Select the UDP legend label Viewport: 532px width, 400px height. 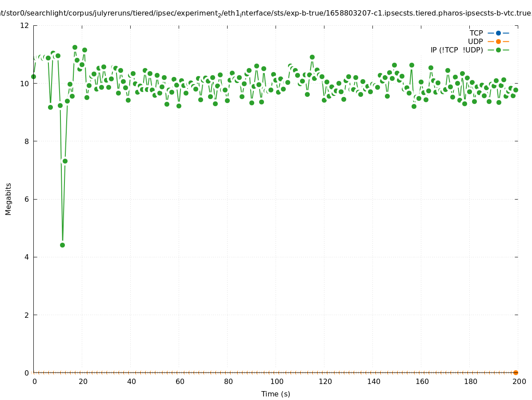click(x=475, y=41)
